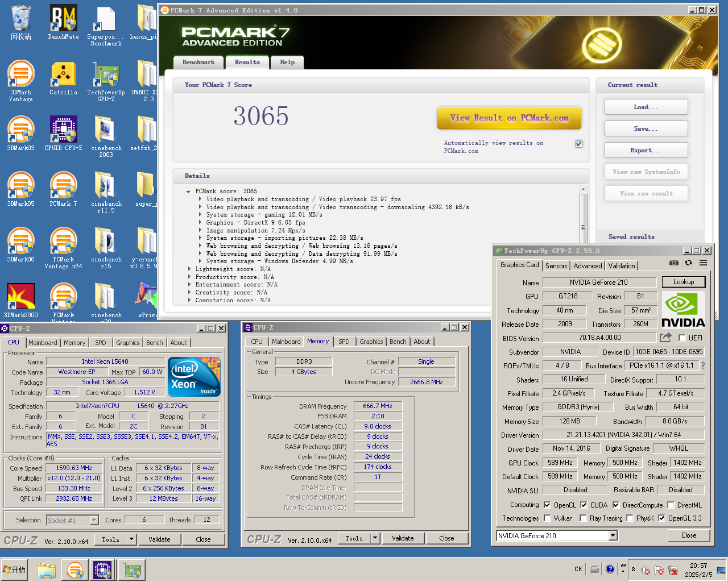Click the GPU-Z refresh icon
This screenshot has height=582, width=728.
688,263
